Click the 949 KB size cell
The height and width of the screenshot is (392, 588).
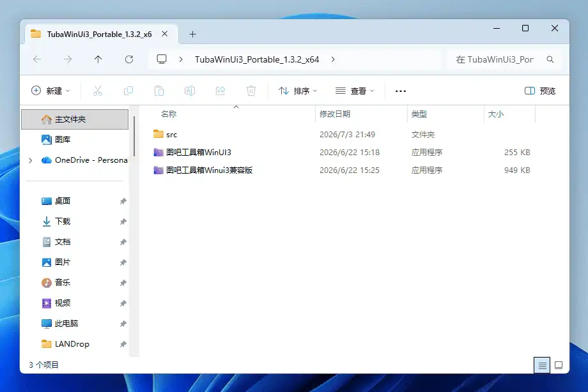(517, 170)
